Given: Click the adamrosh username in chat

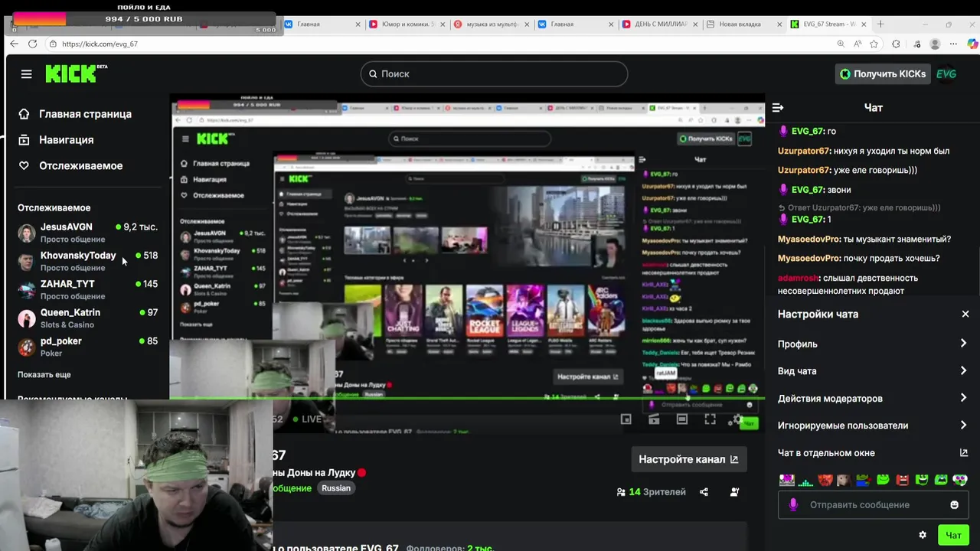Looking at the screenshot, I should click(x=798, y=279).
